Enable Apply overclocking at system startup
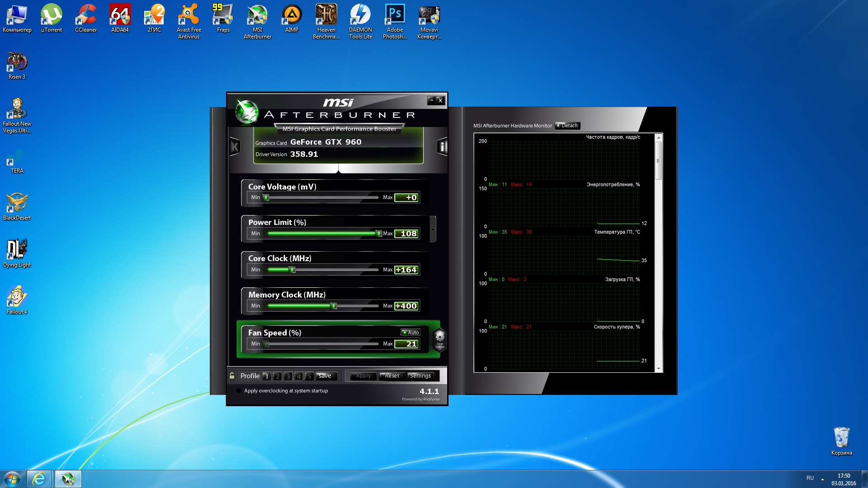Image resolution: width=868 pixels, height=488 pixels. (239, 391)
